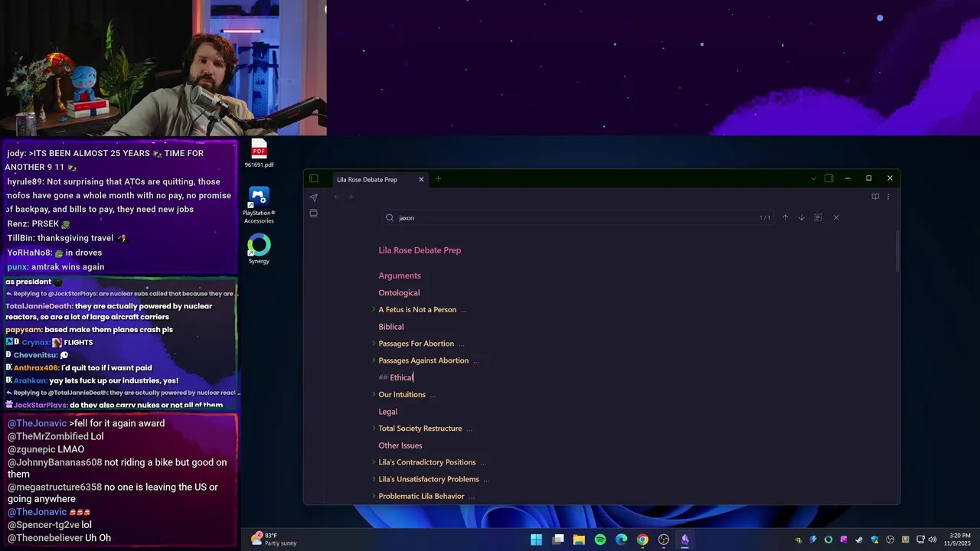Open the 961691.pdf desktop file
This screenshot has width=980, height=551.
[x=259, y=153]
